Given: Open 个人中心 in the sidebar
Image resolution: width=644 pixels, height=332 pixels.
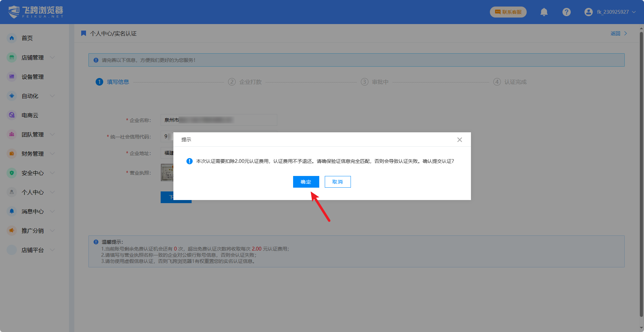Looking at the screenshot, I should coord(32,192).
